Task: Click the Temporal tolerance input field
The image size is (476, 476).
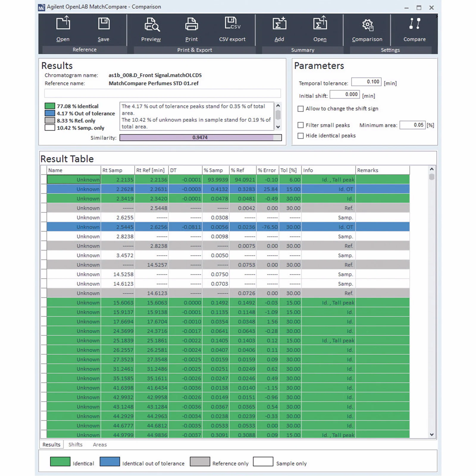Action: point(366,82)
